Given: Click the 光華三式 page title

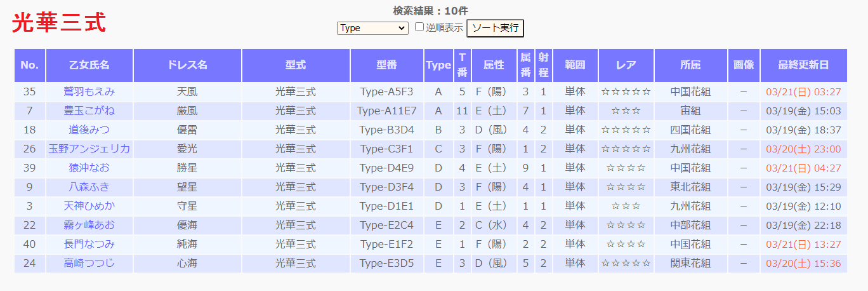Looking at the screenshot, I should point(59,23).
